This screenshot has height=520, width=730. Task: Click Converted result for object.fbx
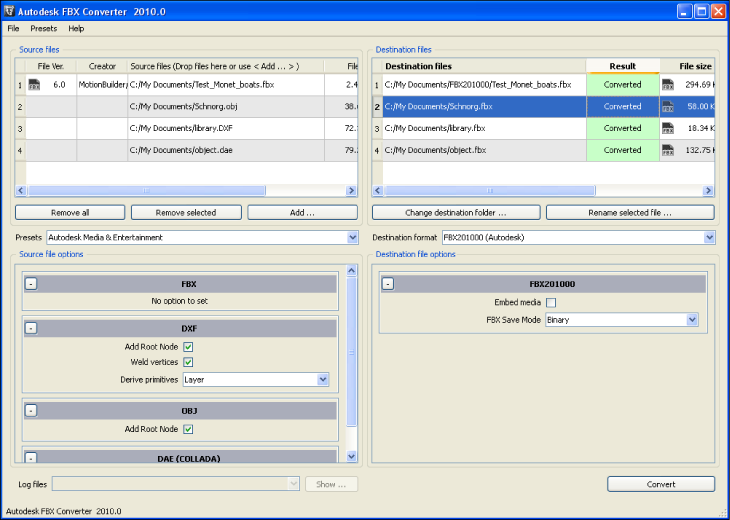[623, 150]
